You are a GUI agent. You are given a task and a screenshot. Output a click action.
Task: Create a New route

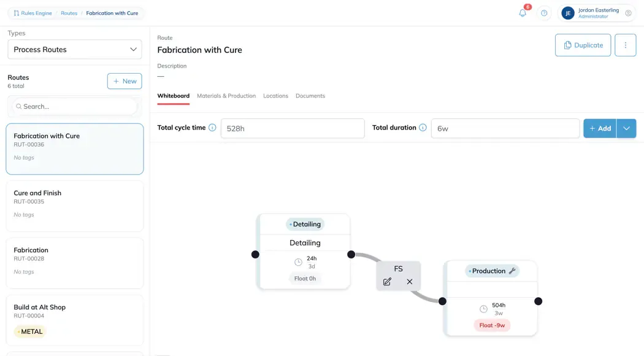125,82
